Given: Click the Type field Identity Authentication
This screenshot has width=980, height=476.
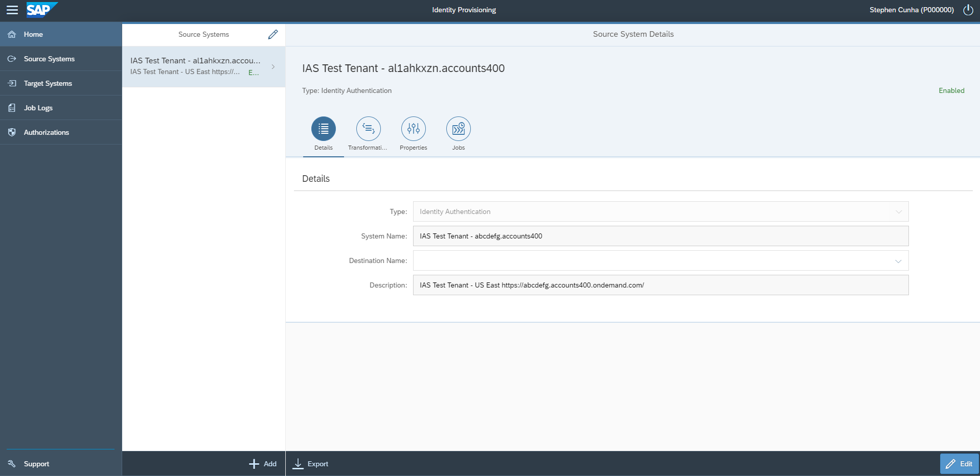Looking at the screenshot, I should (660, 211).
